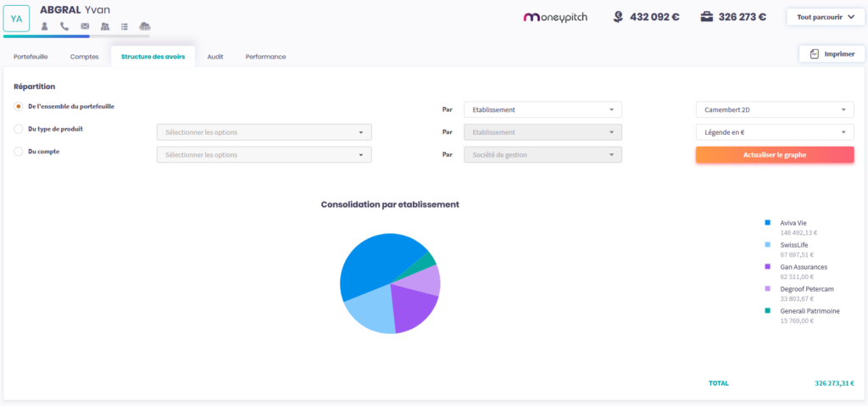Switch to the Portefeuille tab
Image resolution: width=868 pixels, height=406 pixels.
(x=31, y=57)
